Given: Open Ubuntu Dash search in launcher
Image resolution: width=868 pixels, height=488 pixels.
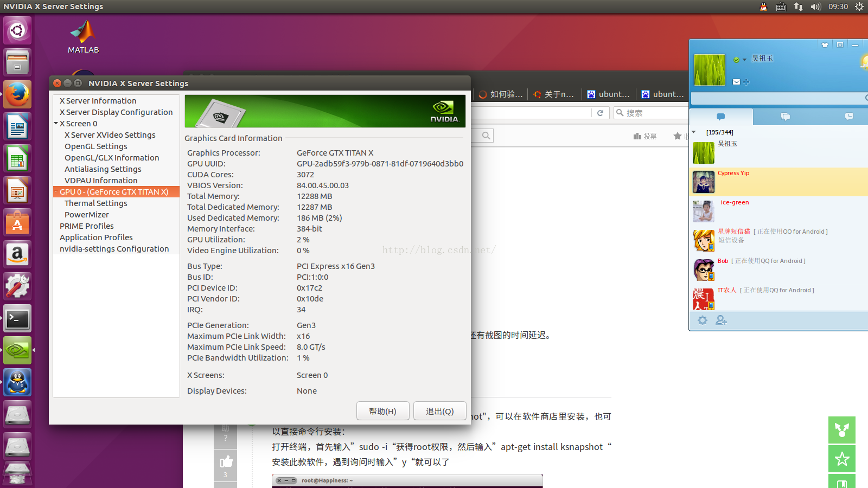Looking at the screenshot, I should tap(17, 30).
